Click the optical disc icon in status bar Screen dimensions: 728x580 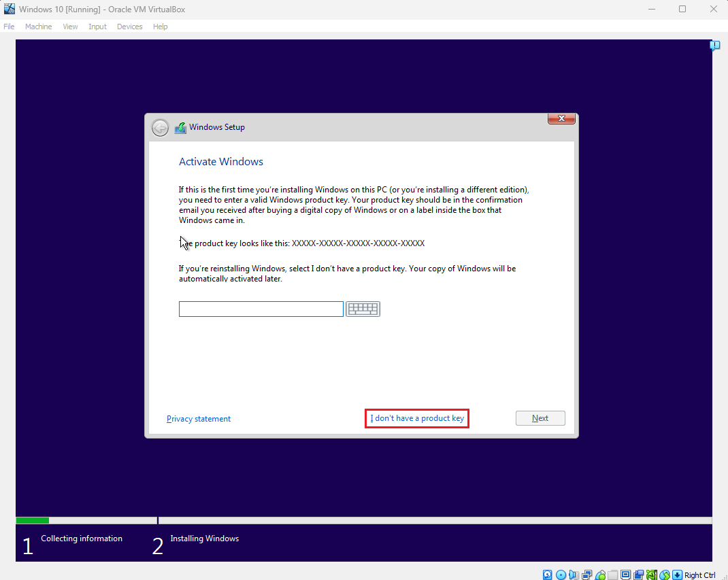click(x=561, y=575)
